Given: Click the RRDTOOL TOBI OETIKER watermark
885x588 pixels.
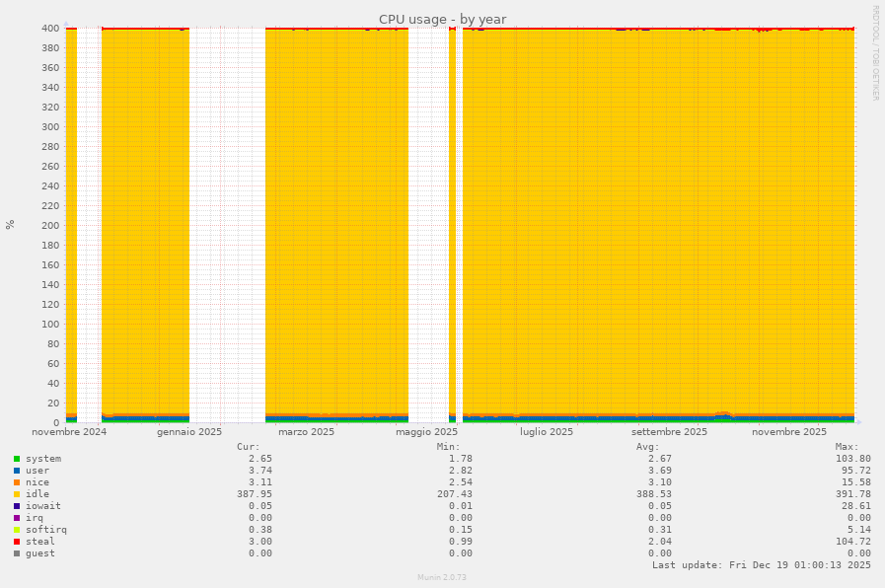Looking at the screenshot, I should [874, 54].
